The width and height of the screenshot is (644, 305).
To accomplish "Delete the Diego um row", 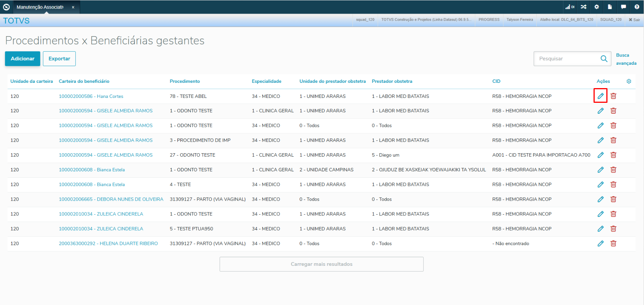I will point(613,155).
